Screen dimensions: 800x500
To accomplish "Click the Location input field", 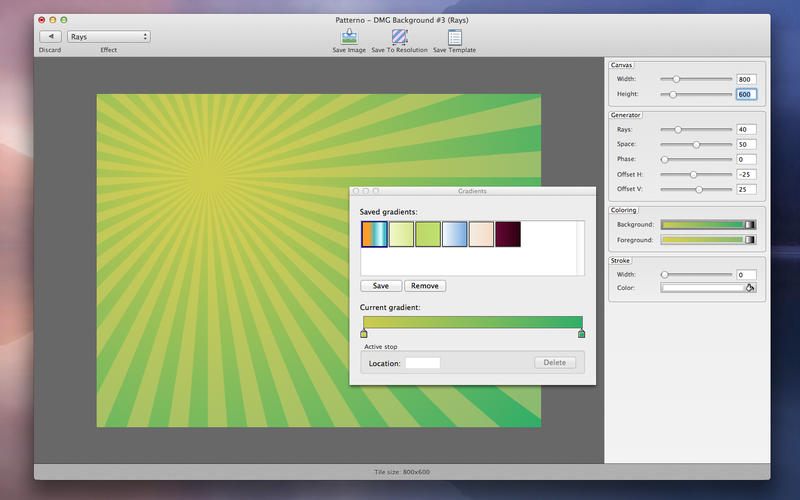I will click(423, 363).
